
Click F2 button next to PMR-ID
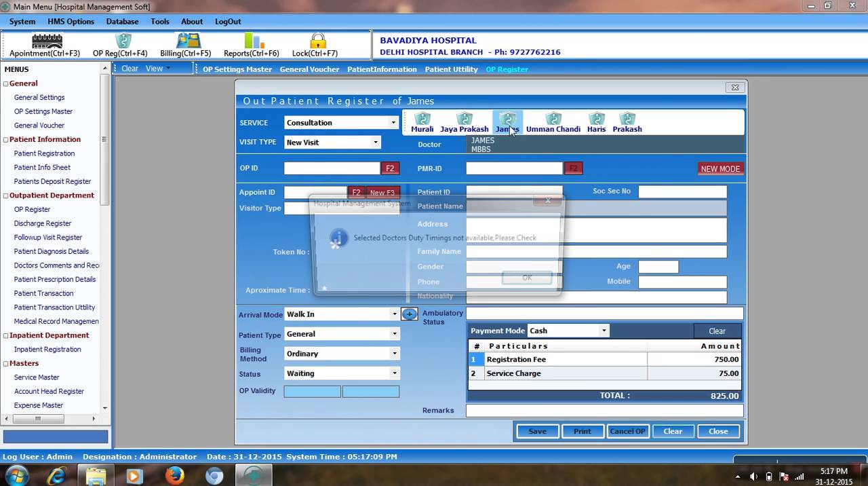pos(573,168)
